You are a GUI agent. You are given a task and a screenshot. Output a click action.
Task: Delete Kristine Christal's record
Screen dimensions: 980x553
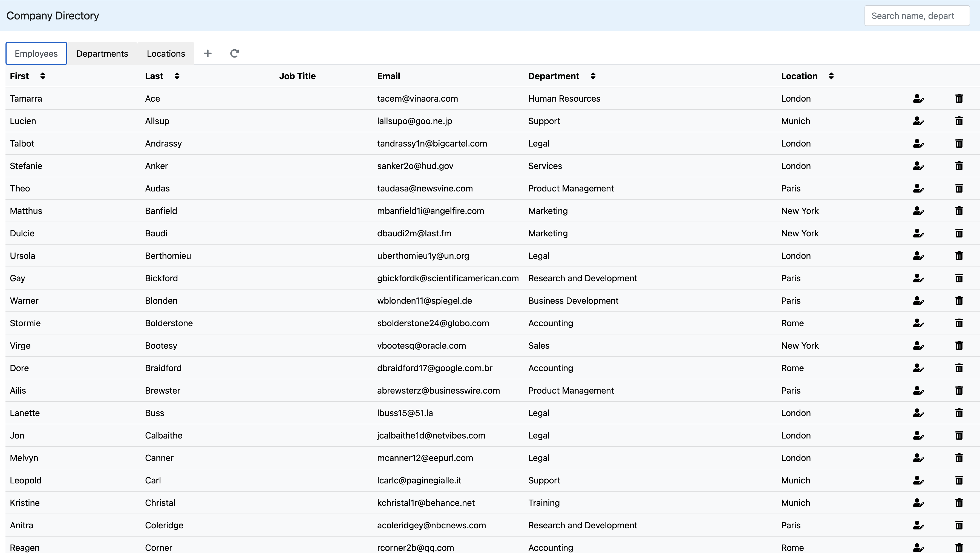point(959,503)
